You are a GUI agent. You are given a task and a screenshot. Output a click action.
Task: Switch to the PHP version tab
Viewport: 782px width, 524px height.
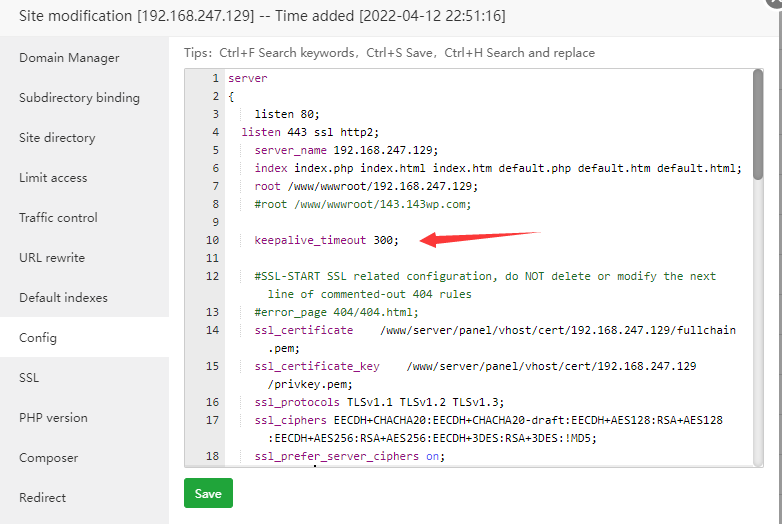(x=53, y=417)
